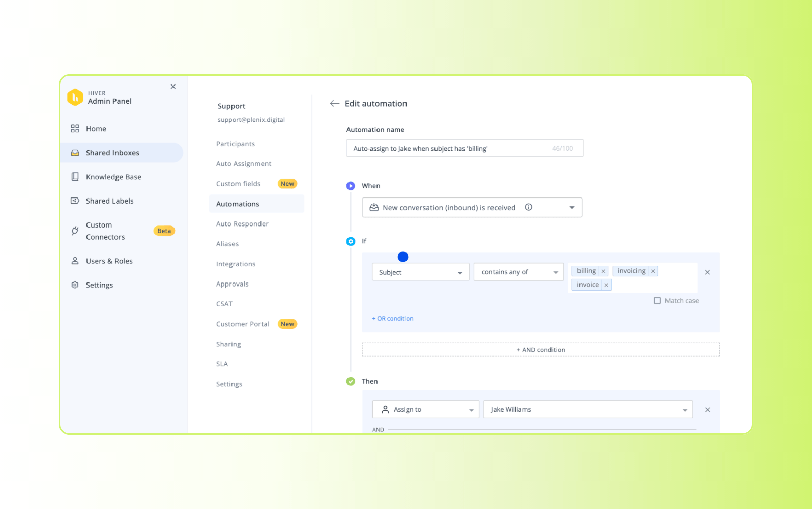Click the If step gear icon
812x509 pixels.
(x=351, y=241)
